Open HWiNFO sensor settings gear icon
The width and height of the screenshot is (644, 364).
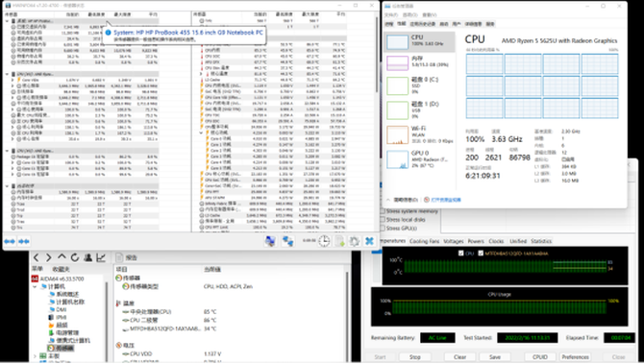tap(354, 241)
